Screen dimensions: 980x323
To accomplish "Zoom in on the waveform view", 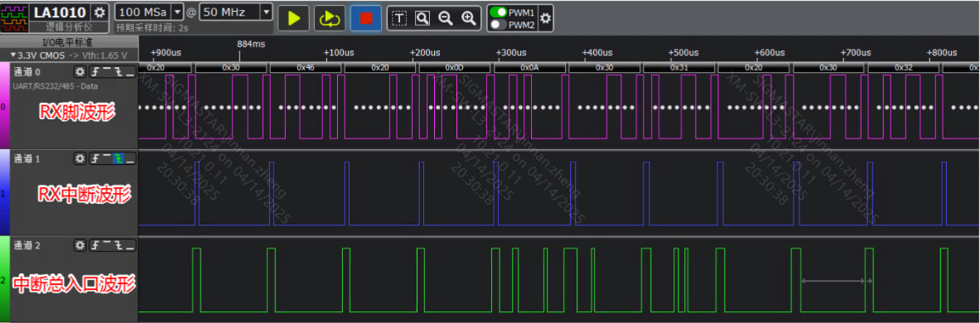I will point(469,18).
